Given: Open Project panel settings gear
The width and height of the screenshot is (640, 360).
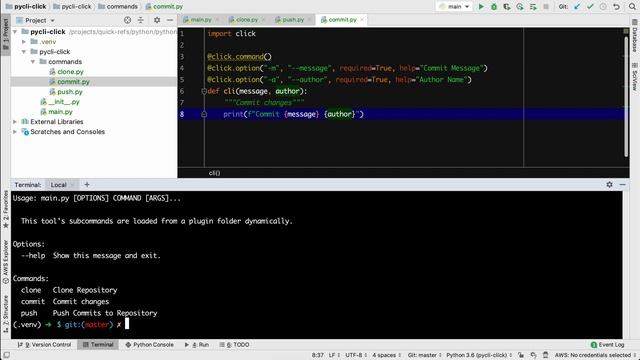Looking at the screenshot, I should pyautogui.click(x=157, y=20).
